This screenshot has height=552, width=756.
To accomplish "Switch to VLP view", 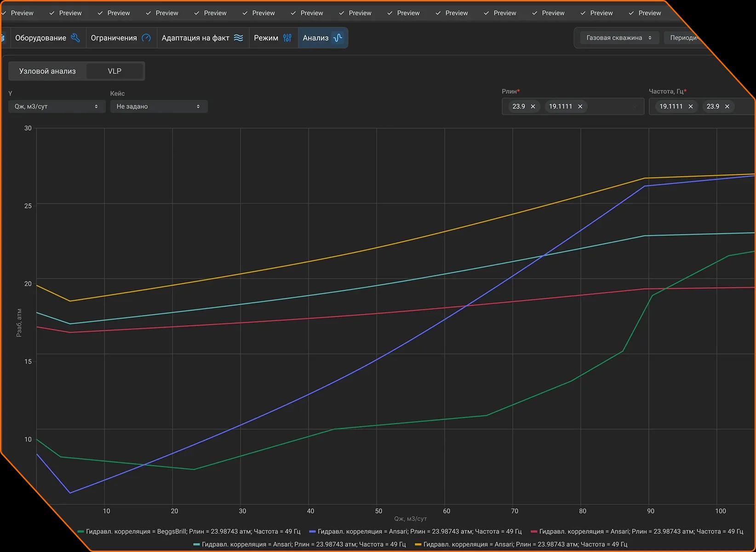I will pyautogui.click(x=115, y=71).
